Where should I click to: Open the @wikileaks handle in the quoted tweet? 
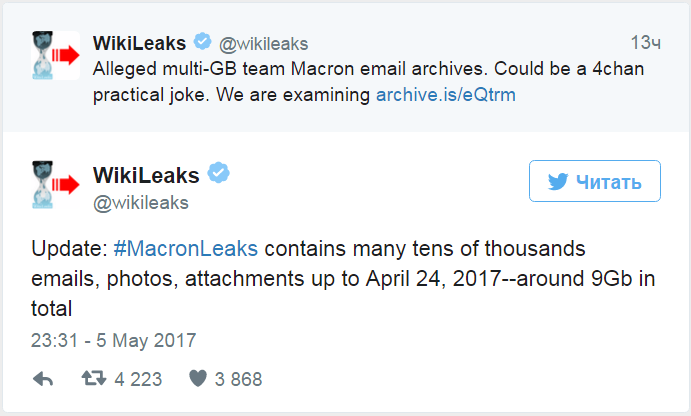click(x=264, y=44)
